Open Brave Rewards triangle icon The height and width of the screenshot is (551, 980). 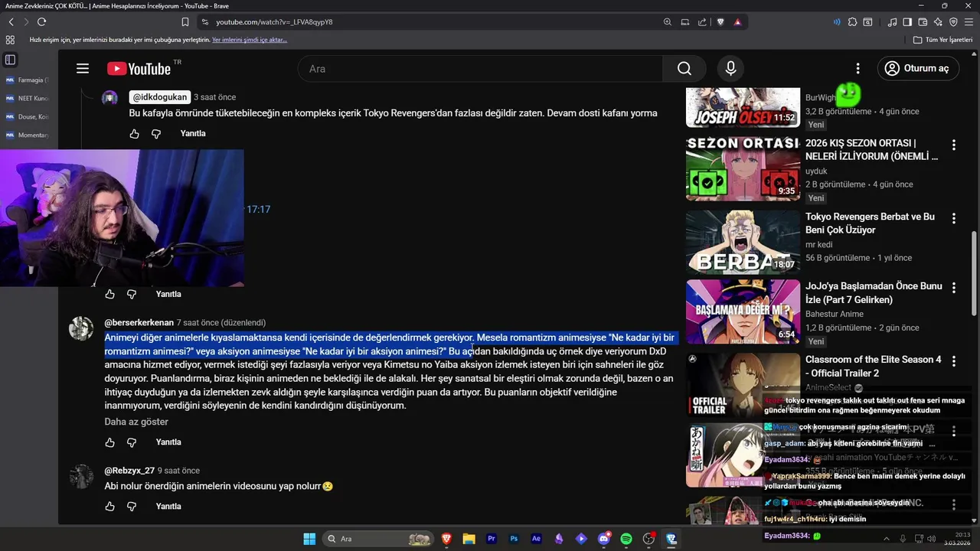pos(737,22)
